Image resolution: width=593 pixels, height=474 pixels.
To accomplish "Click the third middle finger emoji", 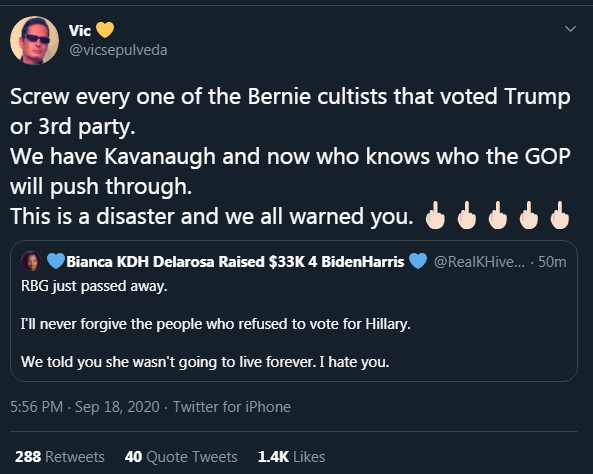I will tap(498, 215).
